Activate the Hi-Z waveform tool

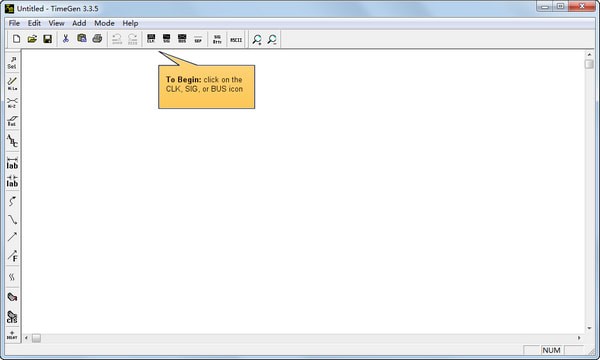12,103
